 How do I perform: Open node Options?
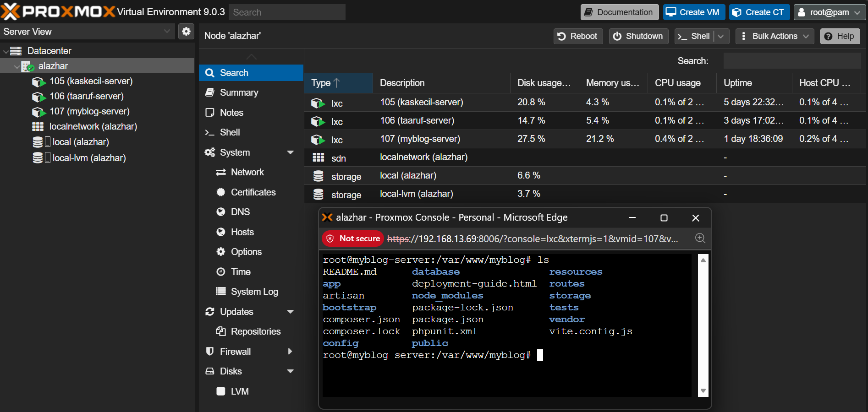pyautogui.click(x=251, y=252)
